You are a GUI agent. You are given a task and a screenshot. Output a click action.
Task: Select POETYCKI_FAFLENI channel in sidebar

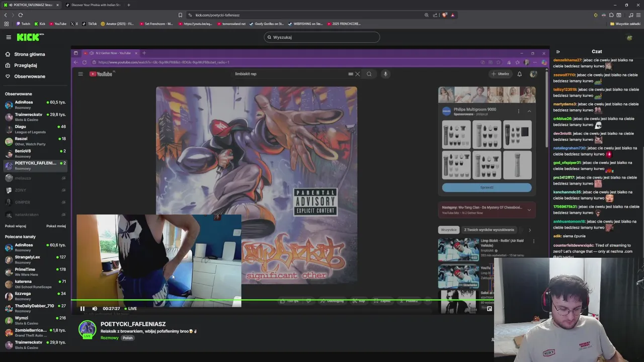click(x=35, y=165)
